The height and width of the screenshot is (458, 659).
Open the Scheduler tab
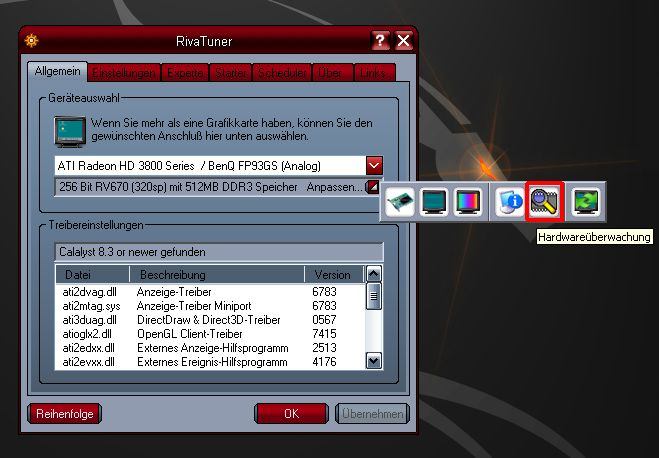tap(282, 73)
